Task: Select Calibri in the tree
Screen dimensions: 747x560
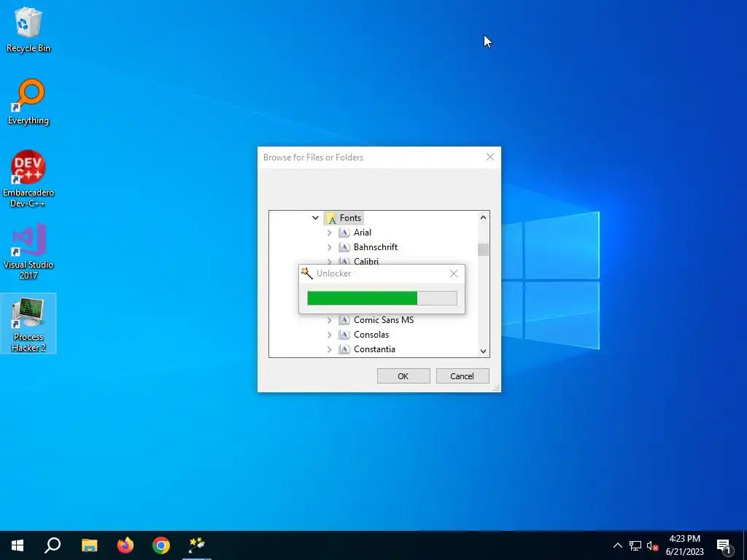Action: 366,261
